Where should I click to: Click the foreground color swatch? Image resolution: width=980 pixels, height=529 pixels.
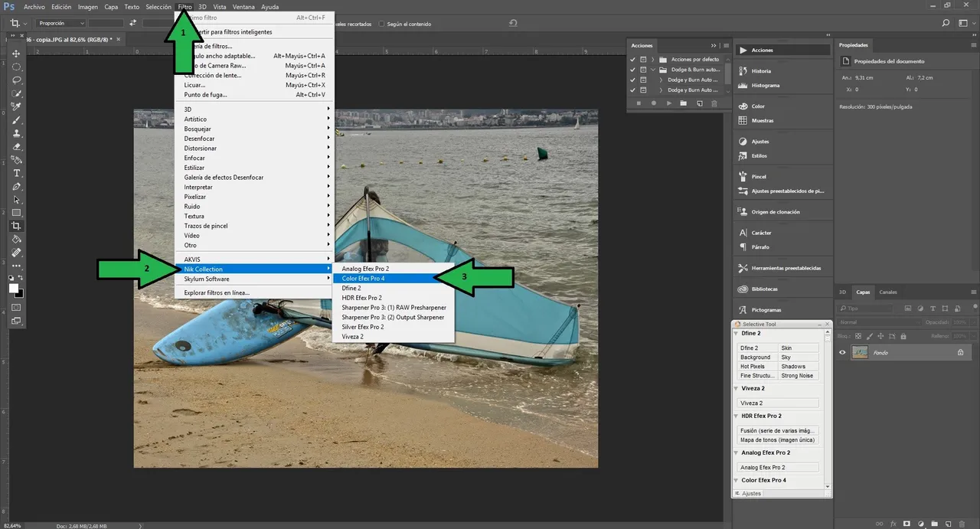tap(14, 288)
